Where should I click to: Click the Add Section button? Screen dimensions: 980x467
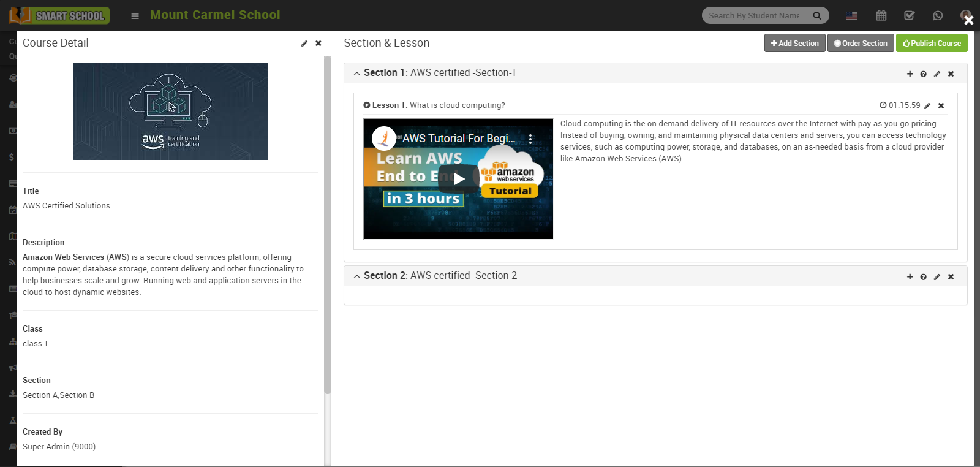coord(794,43)
